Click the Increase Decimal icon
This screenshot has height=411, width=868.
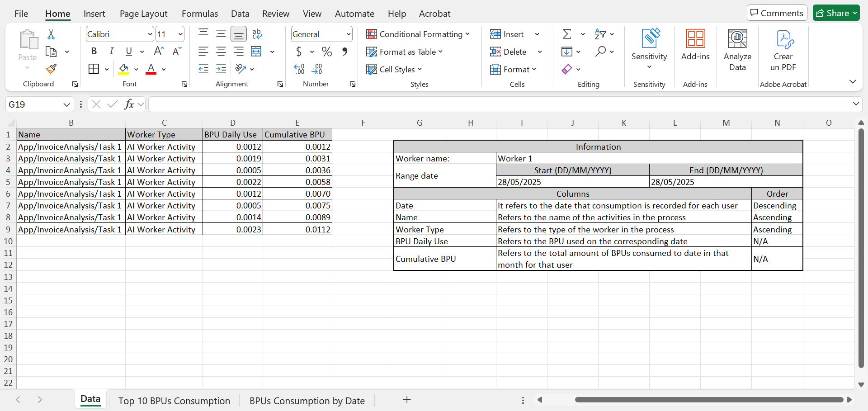(299, 69)
